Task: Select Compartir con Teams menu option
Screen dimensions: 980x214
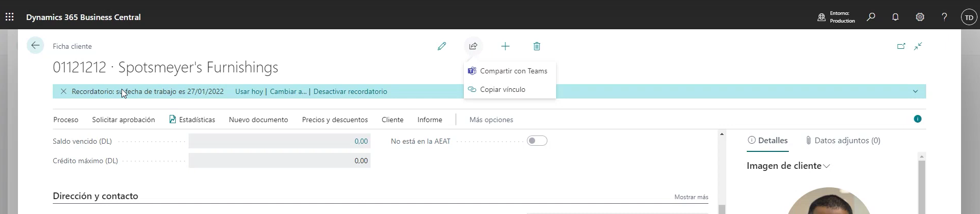Action: point(513,71)
